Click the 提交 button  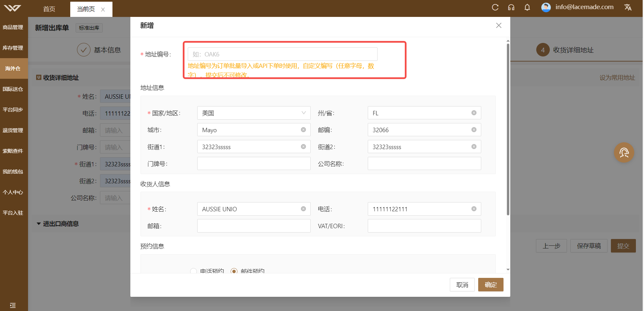623,246
